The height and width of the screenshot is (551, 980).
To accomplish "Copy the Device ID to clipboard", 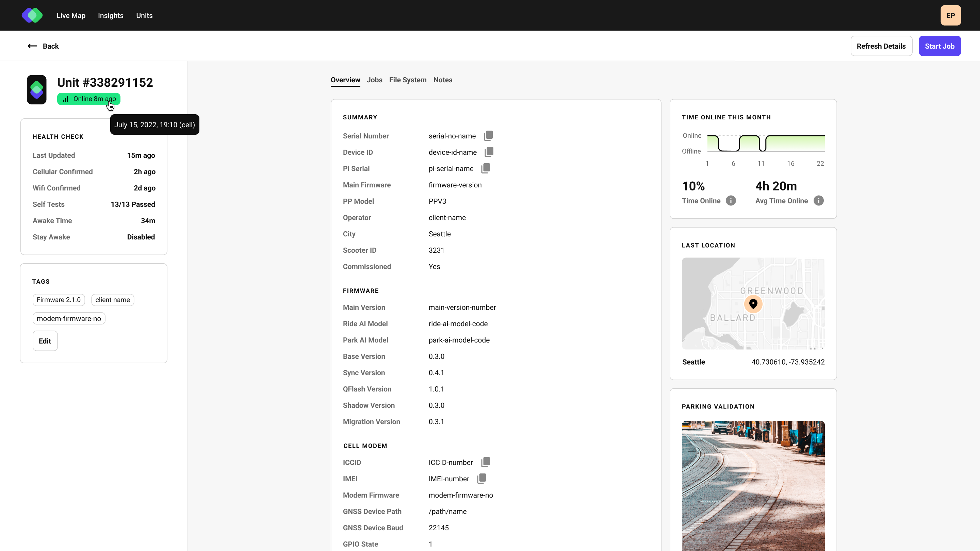I will coord(490,152).
